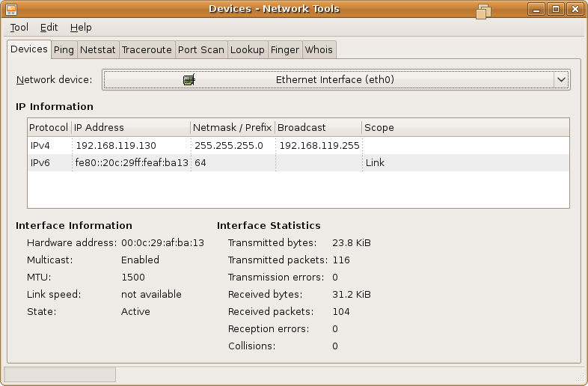The height and width of the screenshot is (386, 588).
Task: Sort by the Netmask / Prefix column header
Action: (x=233, y=127)
